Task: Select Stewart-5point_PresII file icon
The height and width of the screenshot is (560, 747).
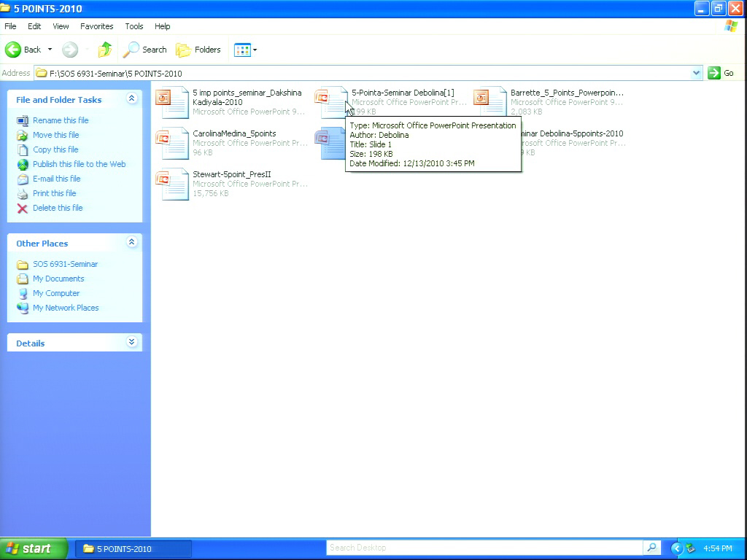Action: (x=172, y=184)
